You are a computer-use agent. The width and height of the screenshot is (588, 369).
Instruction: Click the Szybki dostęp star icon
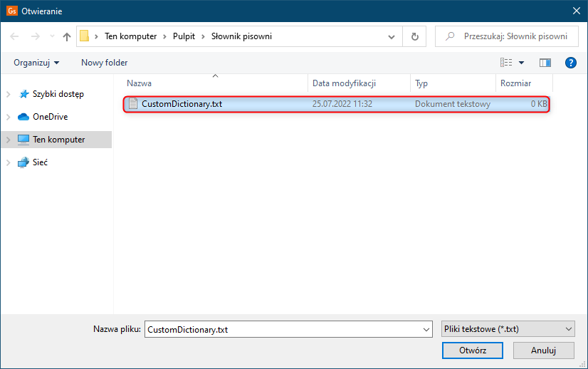pyautogui.click(x=23, y=94)
